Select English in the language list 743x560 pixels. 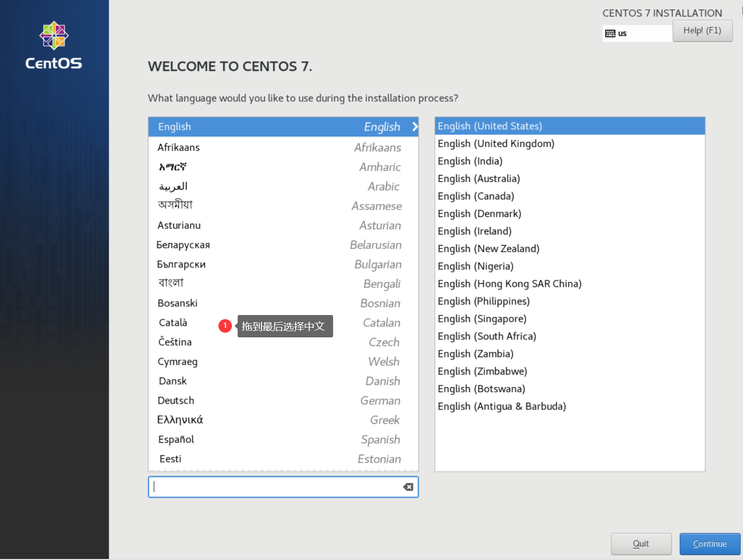coord(283,127)
